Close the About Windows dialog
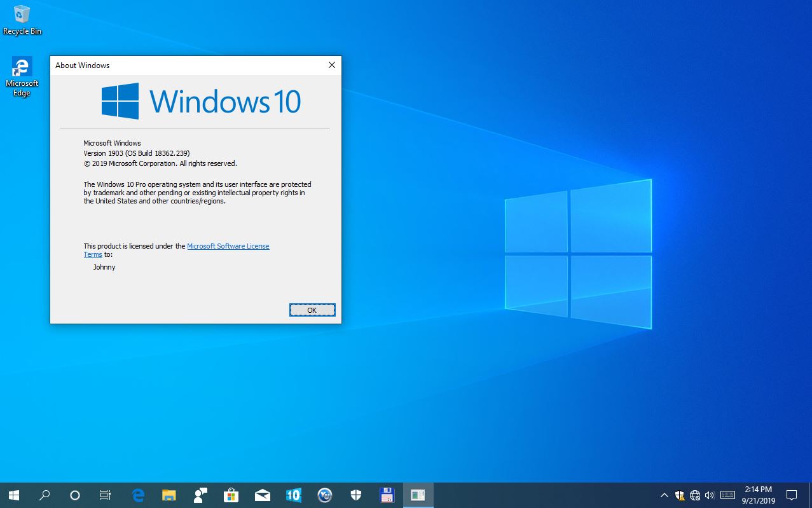 point(331,65)
